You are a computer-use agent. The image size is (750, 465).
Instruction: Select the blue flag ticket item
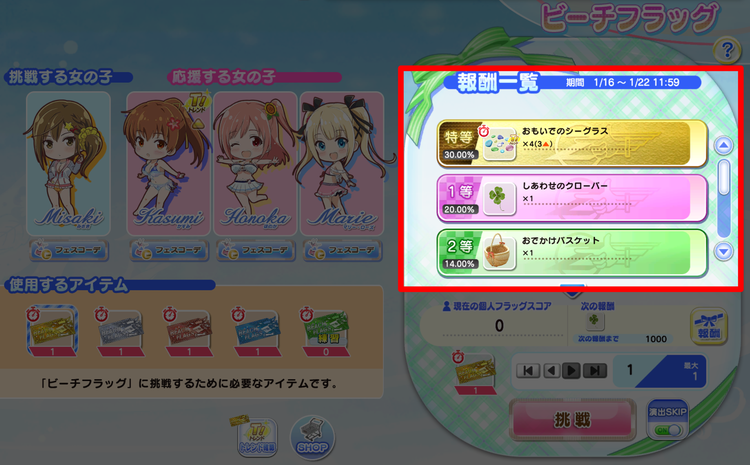[x=257, y=332]
